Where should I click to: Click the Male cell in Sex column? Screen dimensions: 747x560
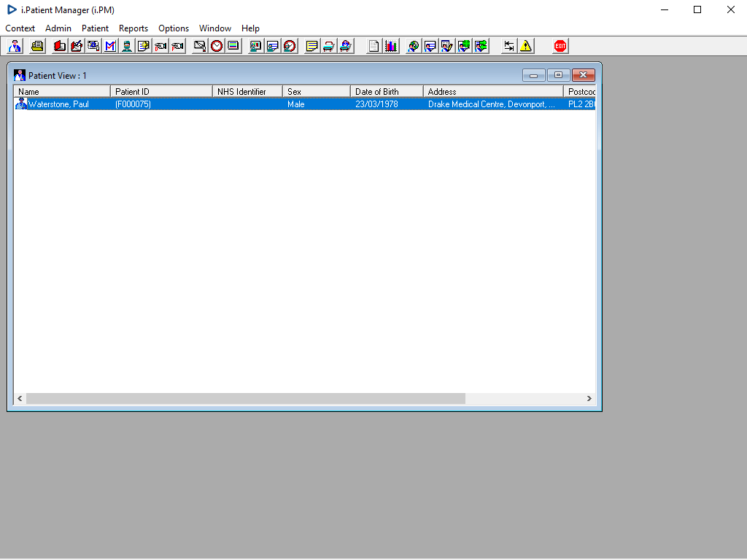[296, 104]
